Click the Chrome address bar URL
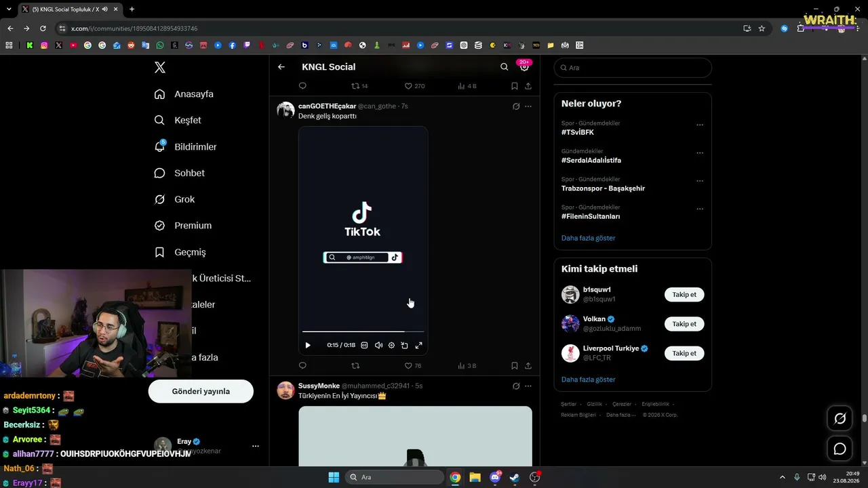 coord(134,28)
